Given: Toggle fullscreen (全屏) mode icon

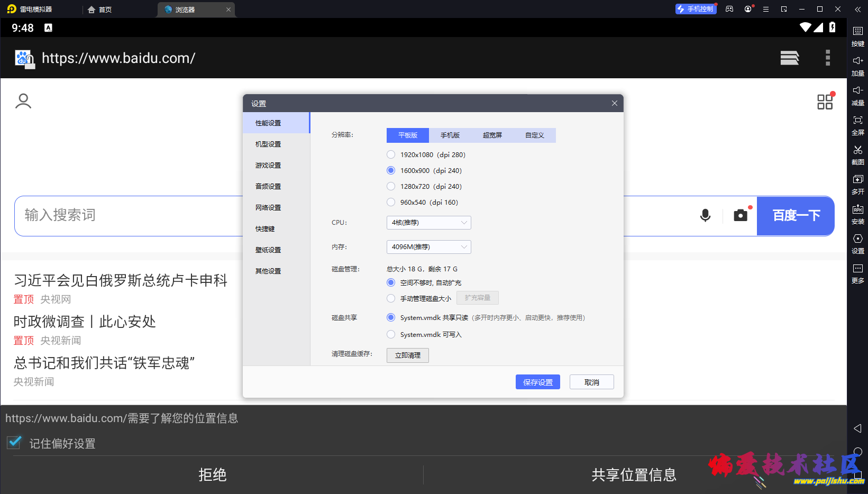Looking at the screenshot, I should click(857, 121).
